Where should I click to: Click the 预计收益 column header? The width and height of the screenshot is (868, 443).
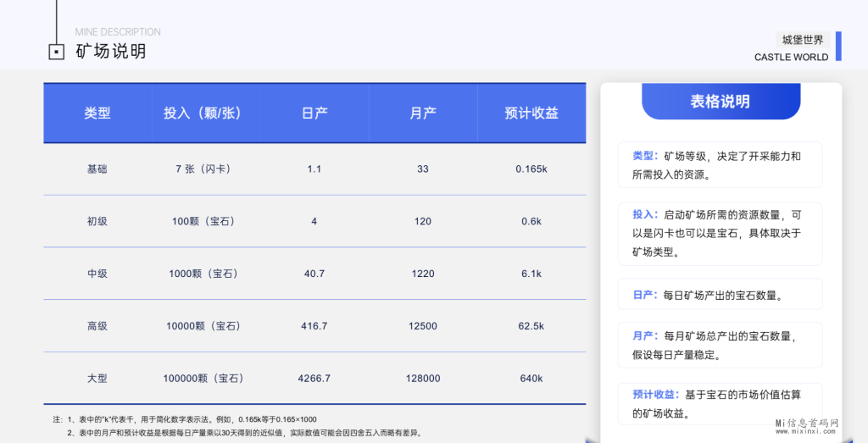[531, 113]
